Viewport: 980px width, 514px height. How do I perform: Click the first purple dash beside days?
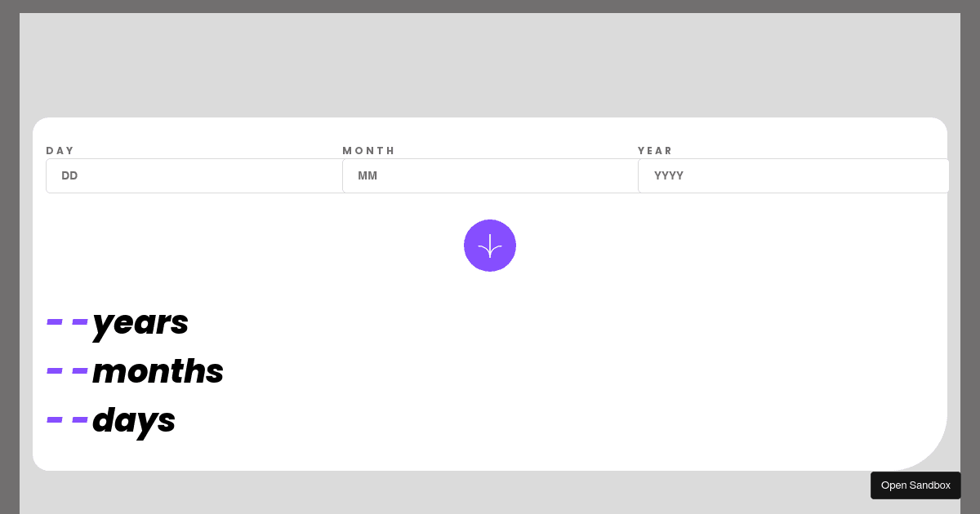(x=55, y=420)
